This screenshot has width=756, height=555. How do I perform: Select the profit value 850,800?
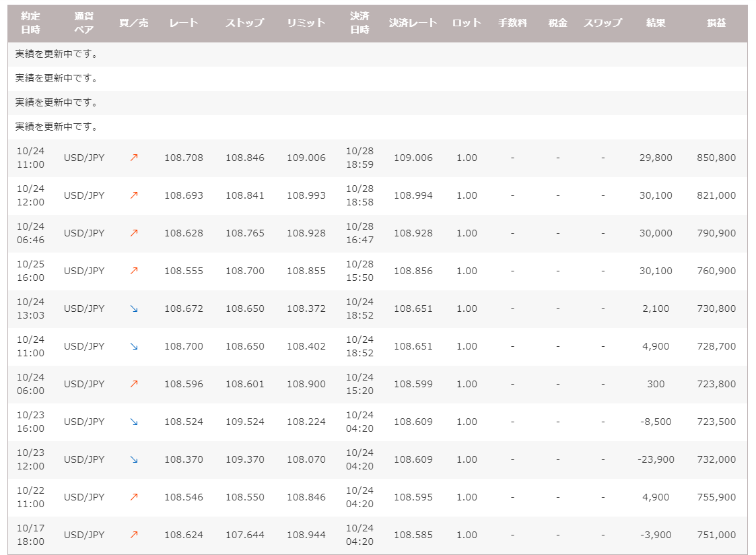pos(716,158)
